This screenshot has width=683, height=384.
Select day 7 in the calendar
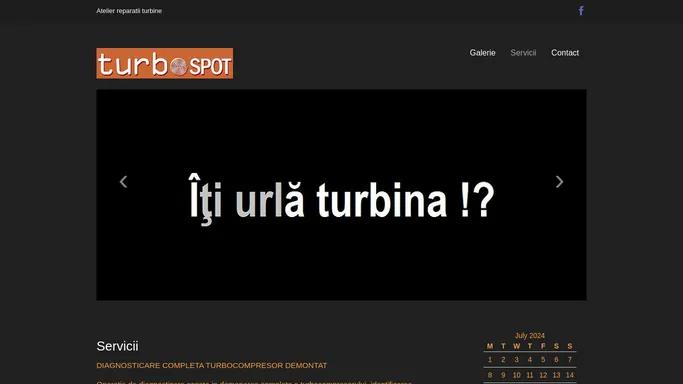click(570, 360)
